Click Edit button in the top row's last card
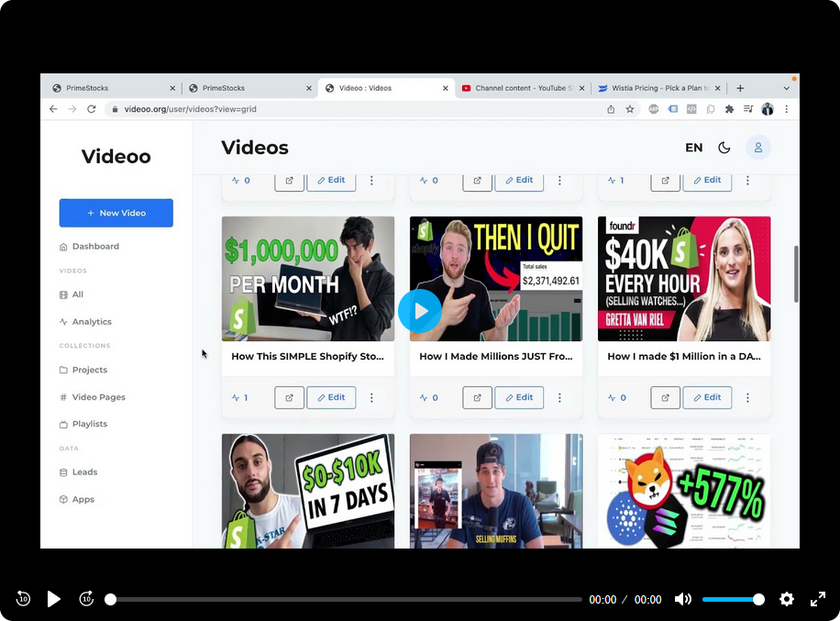Viewport: 840px width, 621px height. (707, 181)
